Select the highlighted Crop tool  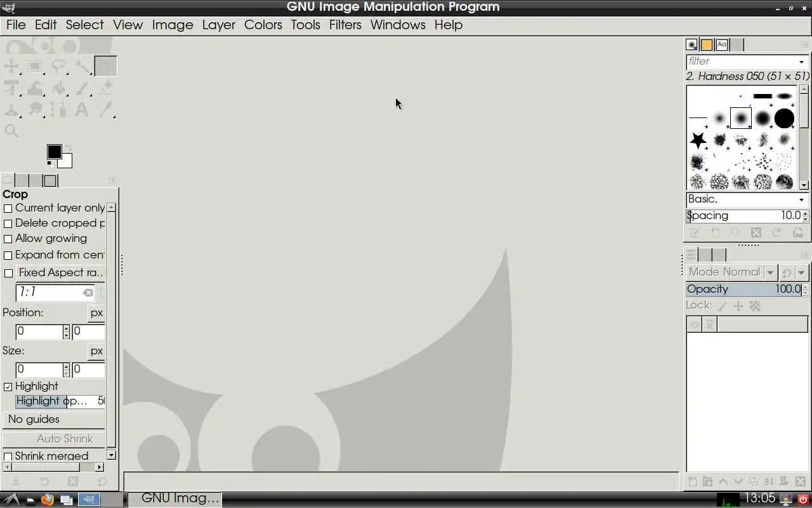106,66
